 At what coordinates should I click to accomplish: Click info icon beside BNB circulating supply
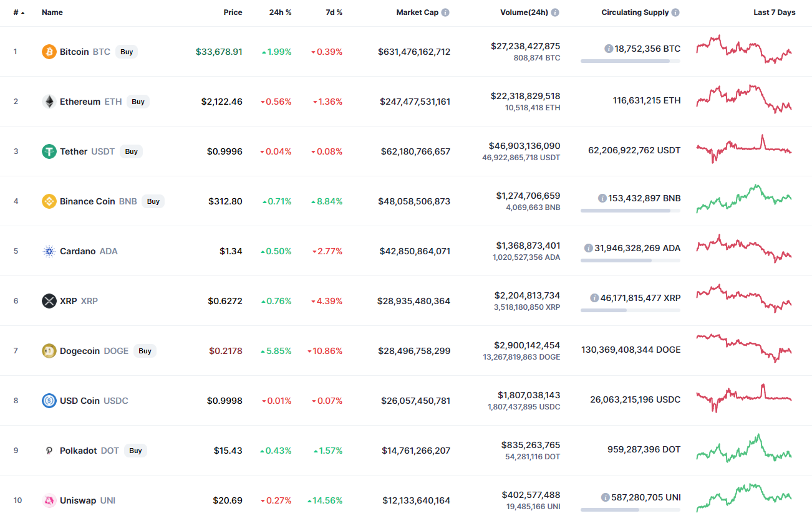pos(602,198)
